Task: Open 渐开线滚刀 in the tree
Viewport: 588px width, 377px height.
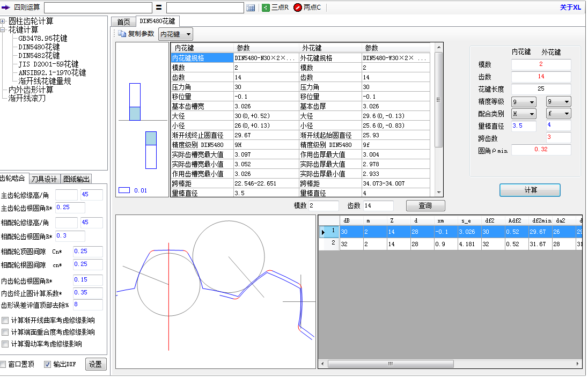Action: coord(27,99)
